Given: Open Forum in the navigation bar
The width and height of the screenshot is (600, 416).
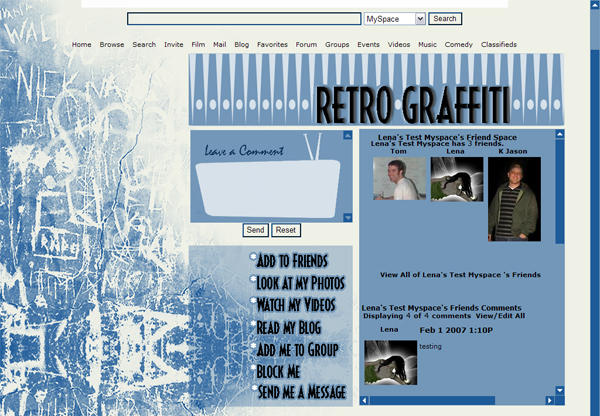Looking at the screenshot, I should pyautogui.click(x=306, y=44).
